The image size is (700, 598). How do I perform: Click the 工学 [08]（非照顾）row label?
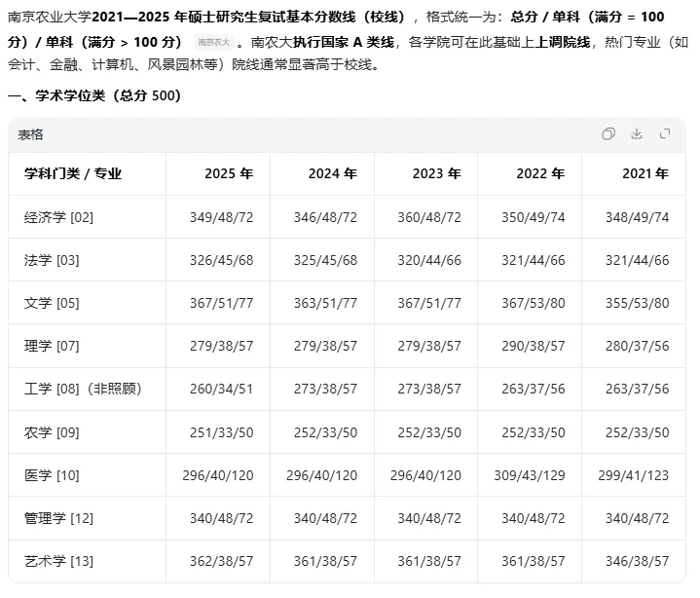[83, 389]
